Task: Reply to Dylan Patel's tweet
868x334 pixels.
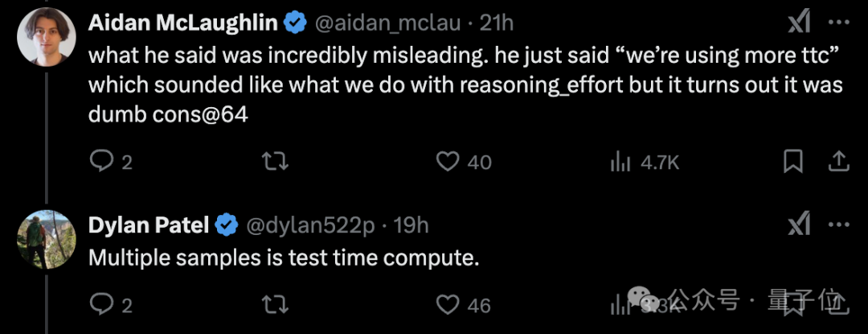Action: 111,305
